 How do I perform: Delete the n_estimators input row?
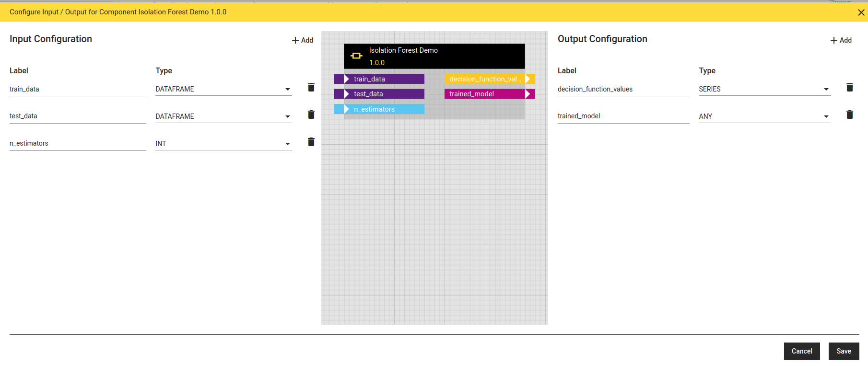tap(311, 142)
